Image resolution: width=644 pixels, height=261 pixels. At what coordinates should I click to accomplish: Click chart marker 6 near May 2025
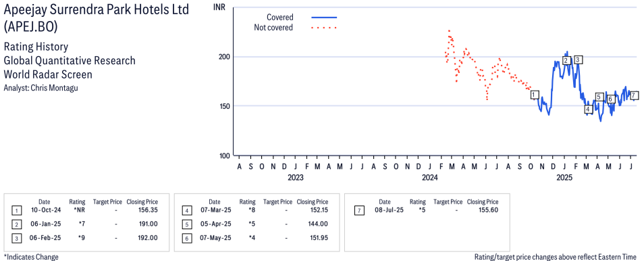click(610, 99)
